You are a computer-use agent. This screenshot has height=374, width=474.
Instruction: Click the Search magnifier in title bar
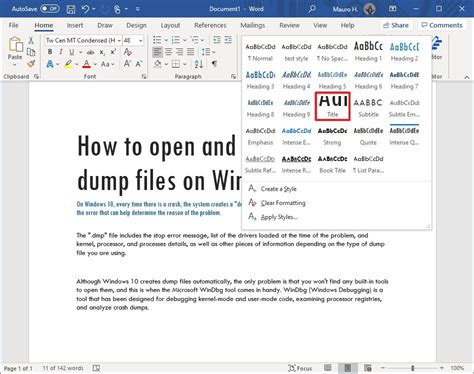(312, 9)
